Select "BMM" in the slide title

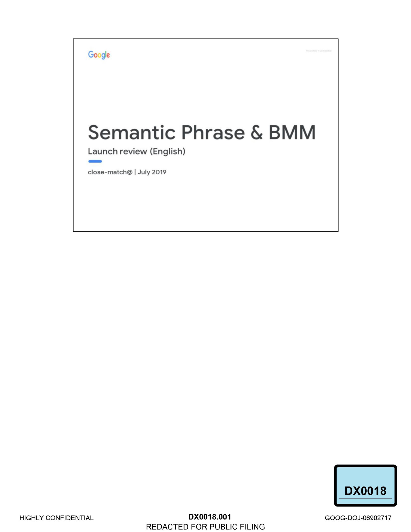292,133
